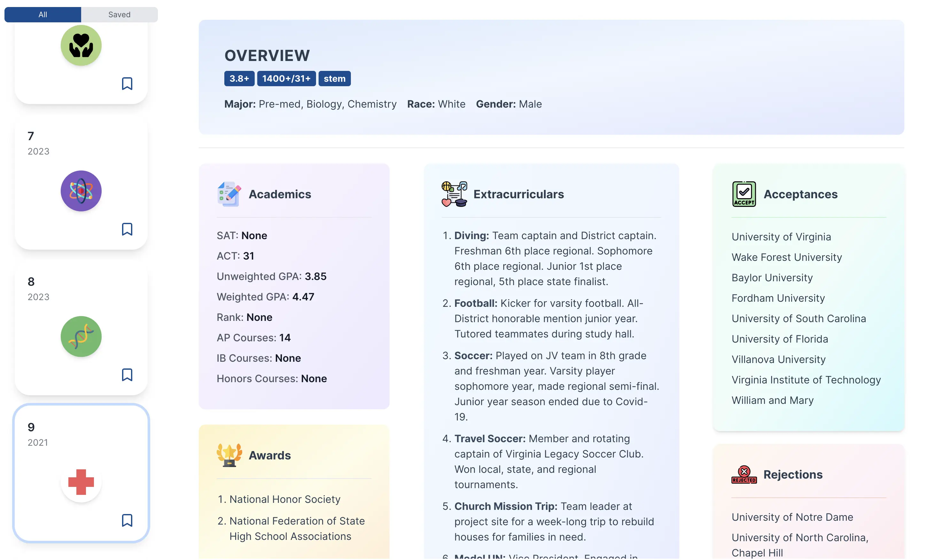
Task: Bookmark the profile with the atom icon
Action: [127, 229]
